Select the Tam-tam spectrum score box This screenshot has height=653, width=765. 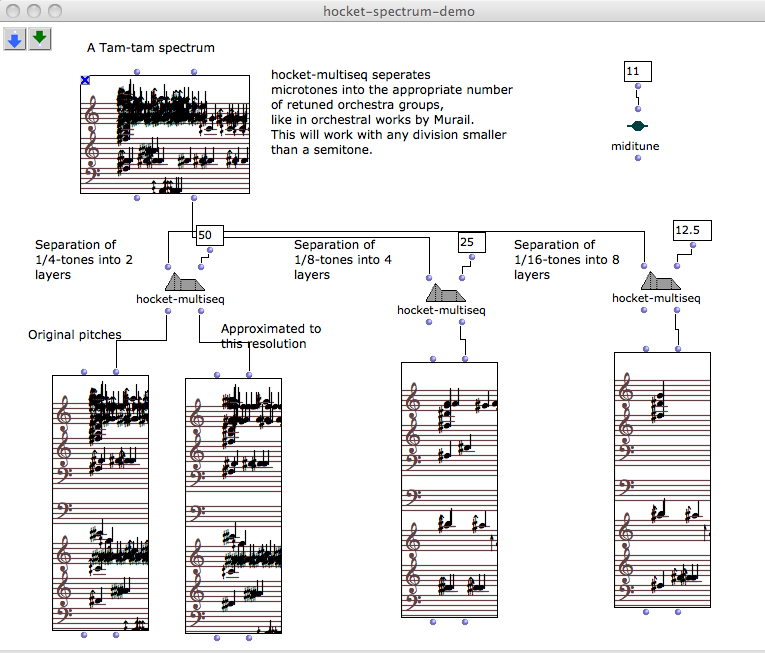[x=165, y=133]
